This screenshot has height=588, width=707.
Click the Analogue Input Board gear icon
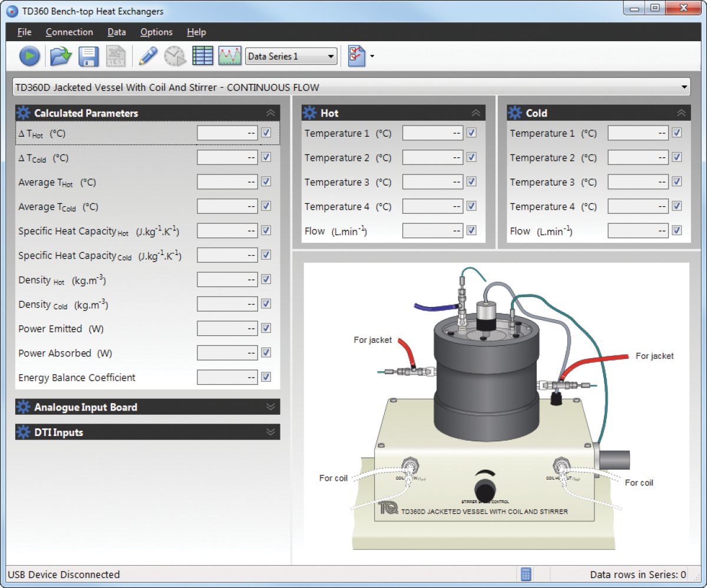pyautogui.click(x=24, y=407)
